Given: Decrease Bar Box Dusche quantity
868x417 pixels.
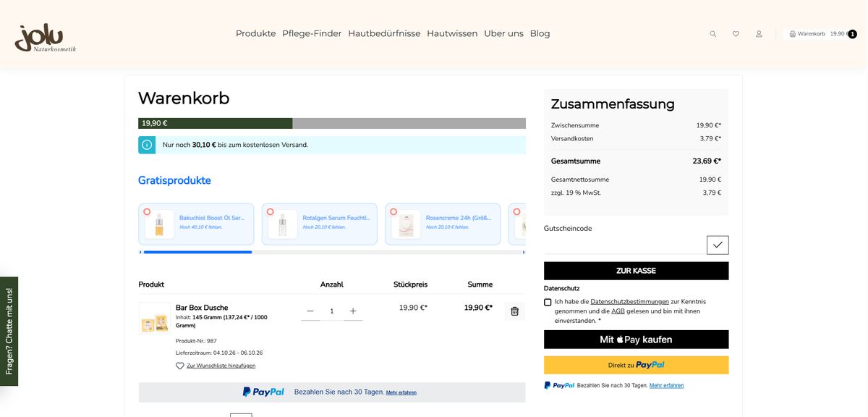Looking at the screenshot, I should pos(310,311).
